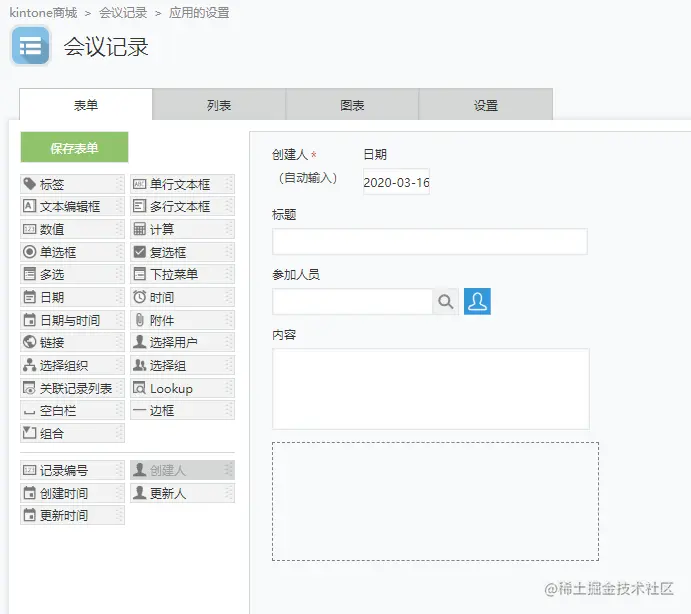This screenshot has height=614, width=691.
Task: Pick the 附件 paperclip icon
Action: click(139, 320)
